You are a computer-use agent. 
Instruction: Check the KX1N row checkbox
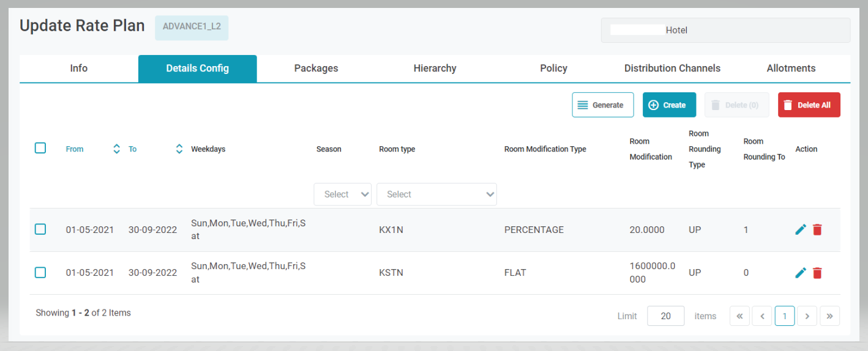40,229
